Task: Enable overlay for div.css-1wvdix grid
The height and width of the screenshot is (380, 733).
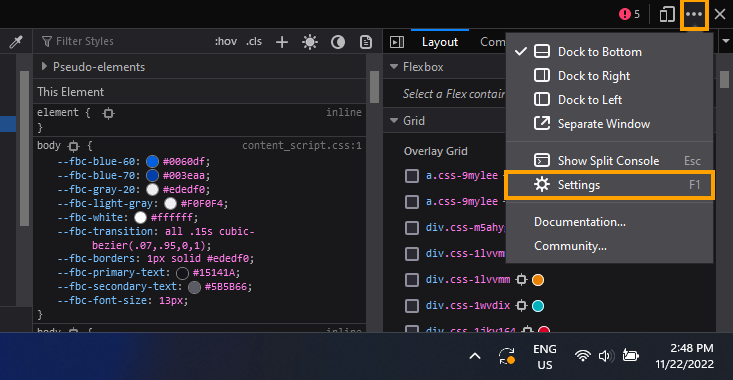Action: click(411, 306)
